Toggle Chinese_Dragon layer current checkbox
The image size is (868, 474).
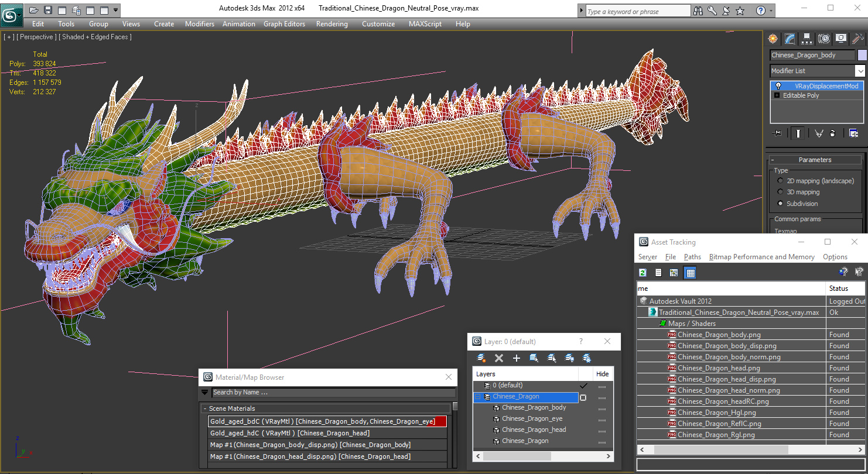(x=583, y=397)
